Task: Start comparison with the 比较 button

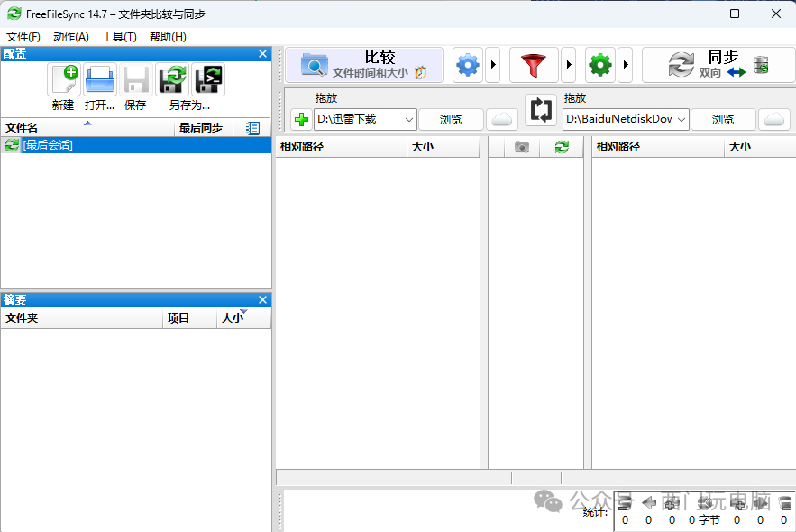Action: 364,65
